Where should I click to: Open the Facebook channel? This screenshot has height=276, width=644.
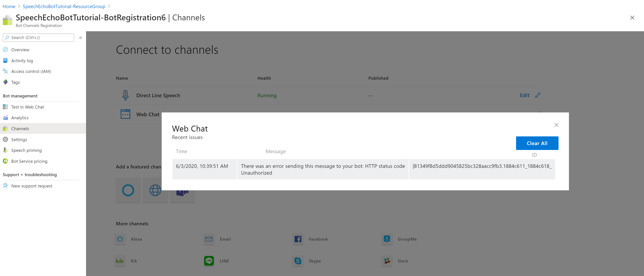pyautogui.click(x=298, y=239)
